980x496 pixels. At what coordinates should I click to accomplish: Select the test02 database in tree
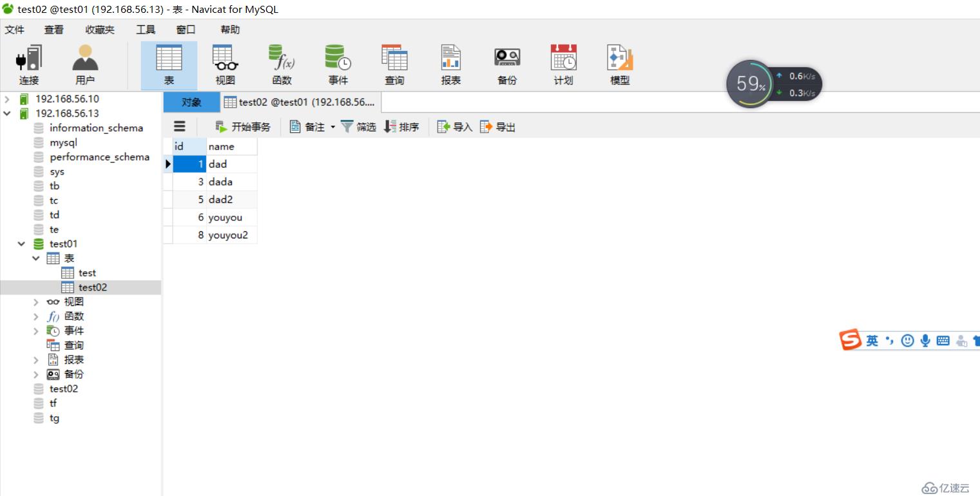[63, 389]
